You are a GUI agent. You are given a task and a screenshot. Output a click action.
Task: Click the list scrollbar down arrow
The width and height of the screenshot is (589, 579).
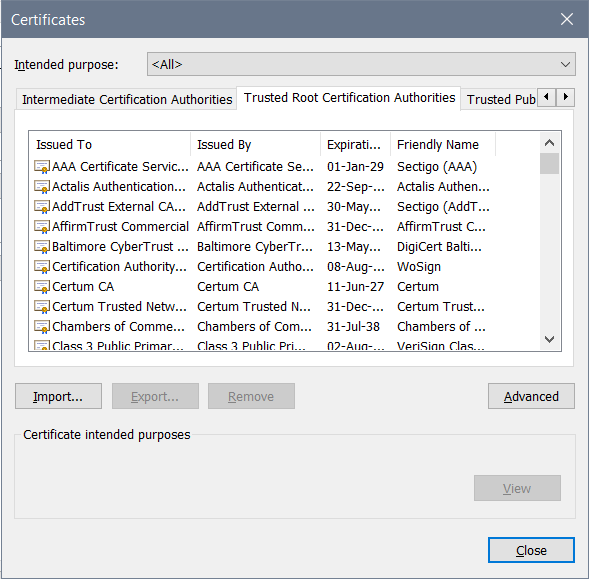[549, 339]
